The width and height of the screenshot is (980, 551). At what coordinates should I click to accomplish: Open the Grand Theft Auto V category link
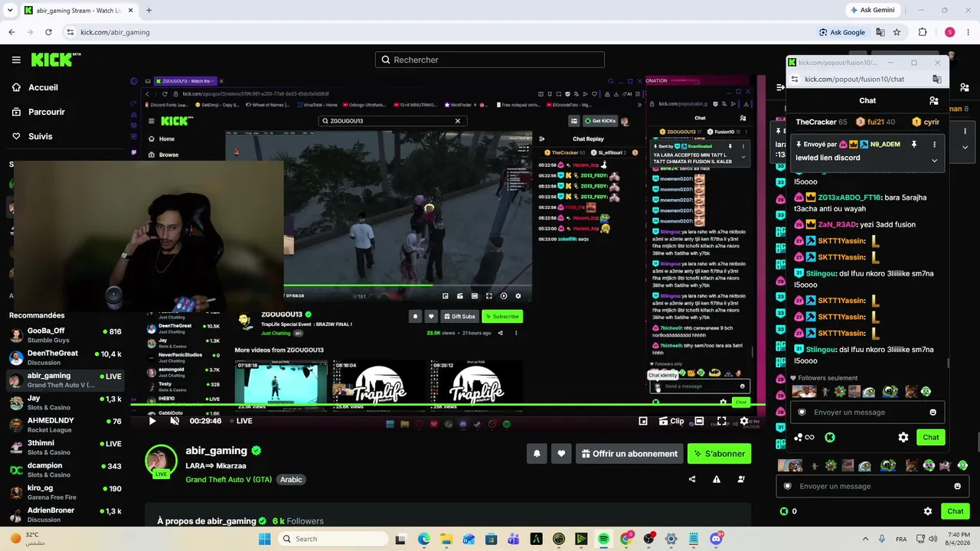tap(228, 480)
